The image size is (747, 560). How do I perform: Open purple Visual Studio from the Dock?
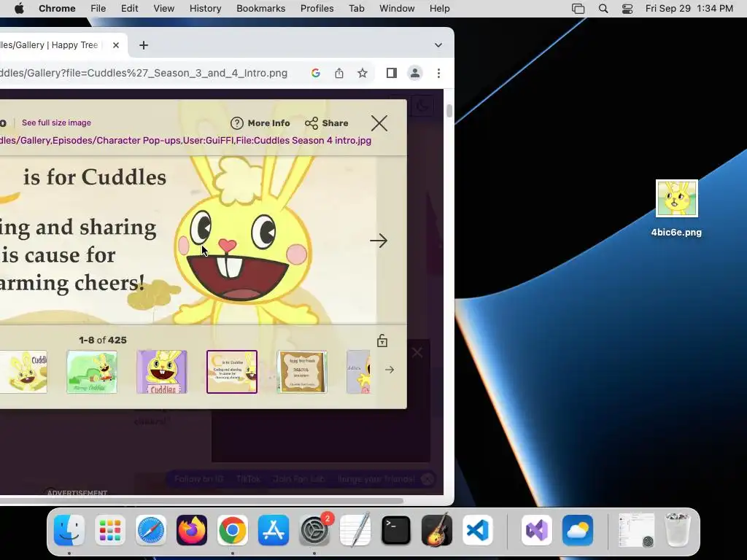(537, 530)
